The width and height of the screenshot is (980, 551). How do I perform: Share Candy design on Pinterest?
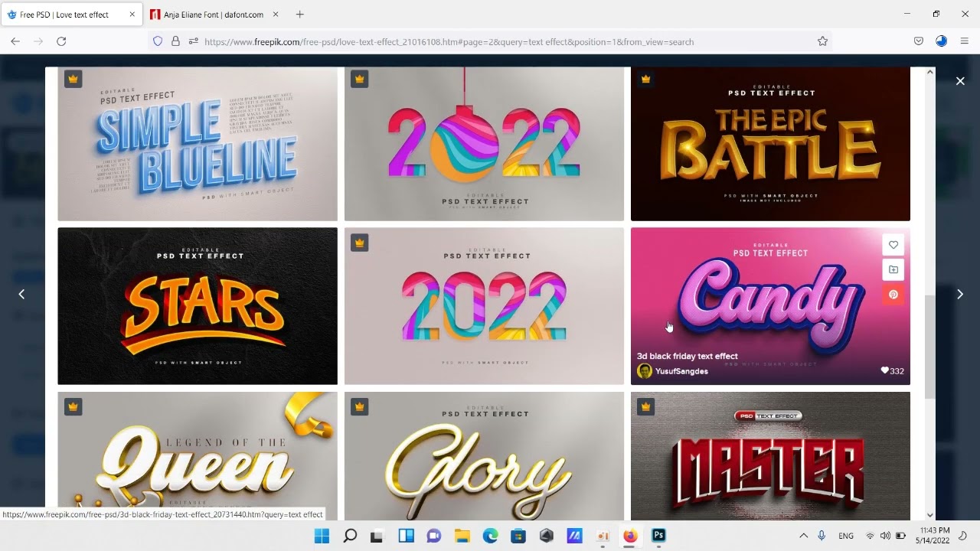pos(893,295)
